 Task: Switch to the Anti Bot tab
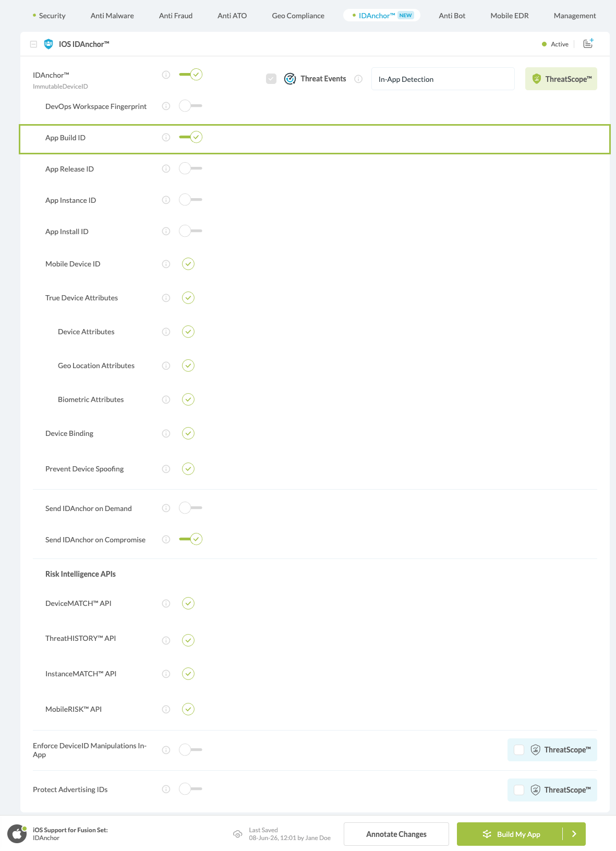point(452,16)
